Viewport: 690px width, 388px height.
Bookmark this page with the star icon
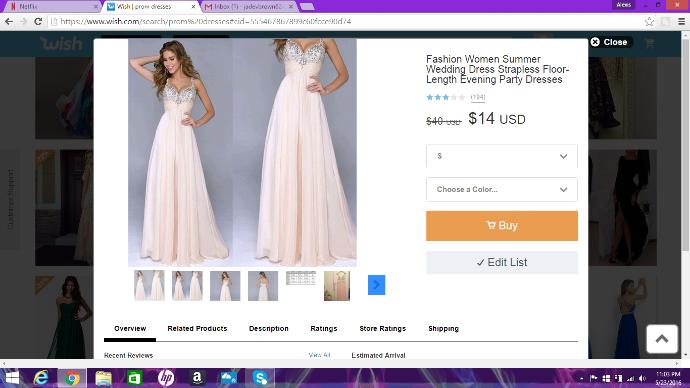point(649,21)
